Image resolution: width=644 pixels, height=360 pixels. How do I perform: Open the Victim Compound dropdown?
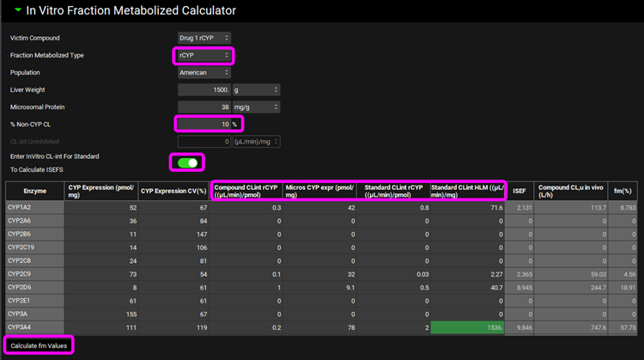click(204, 39)
